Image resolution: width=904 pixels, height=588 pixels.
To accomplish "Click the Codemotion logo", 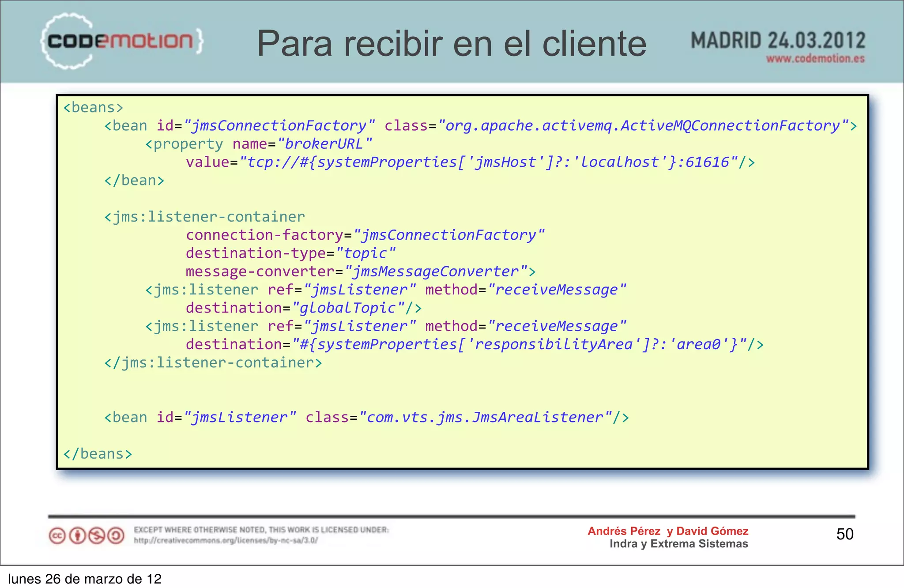I will [x=122, y=41].
